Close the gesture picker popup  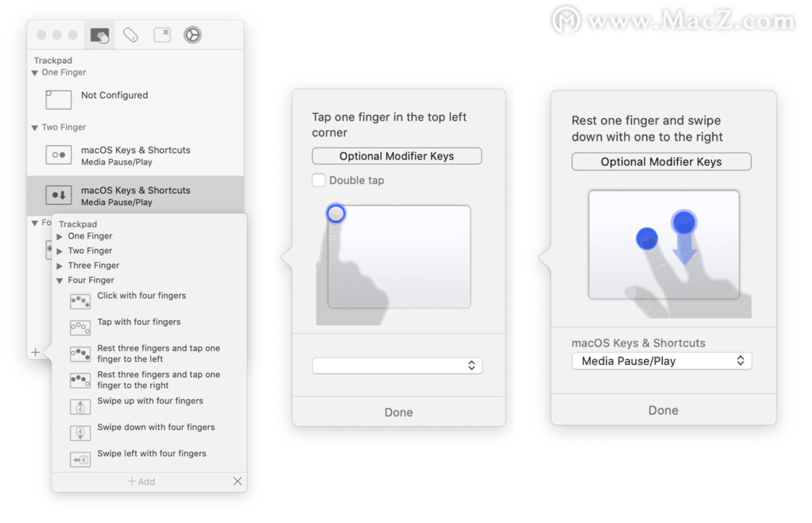[237, 481]
